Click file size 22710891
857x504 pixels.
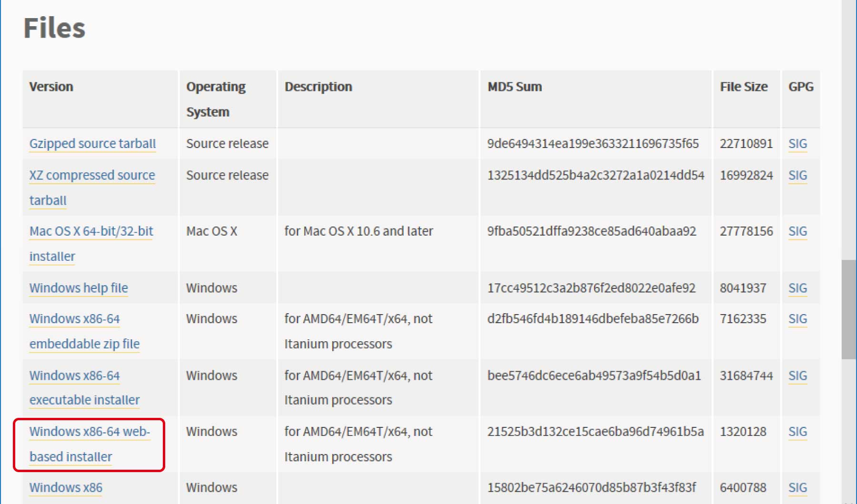746,144
